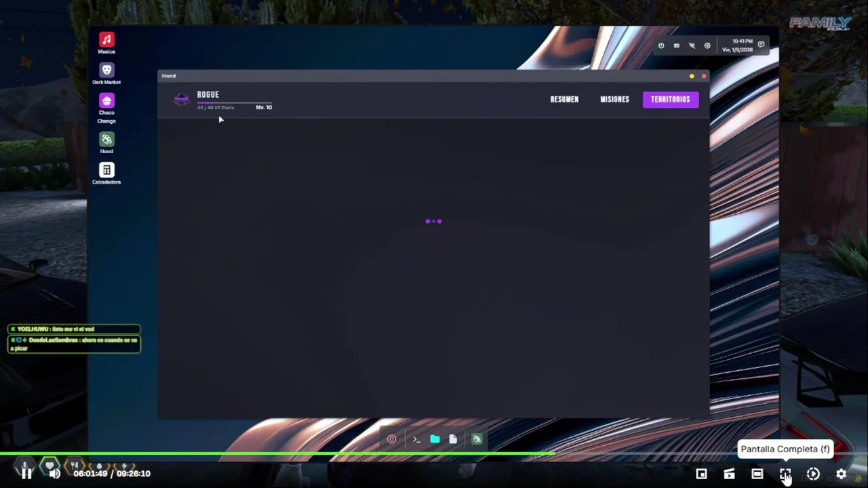Screen dimensions: 868x488
Task: Enter full screen via Pantalla Completa button
Action: click(785, 474)
